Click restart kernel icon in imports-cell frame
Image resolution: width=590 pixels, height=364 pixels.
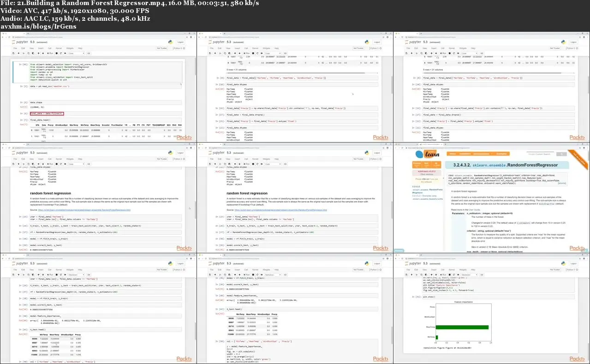pyautogui.click(x=61, y=53)
